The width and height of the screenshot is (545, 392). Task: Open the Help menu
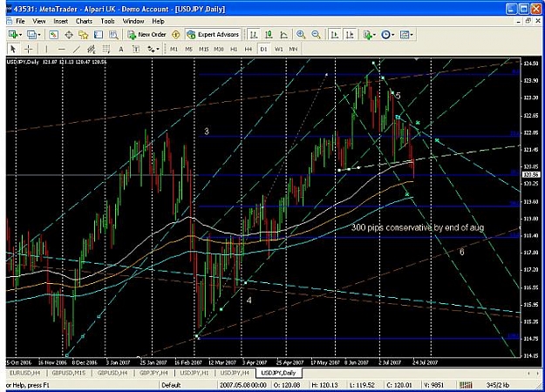coord(158,21)
